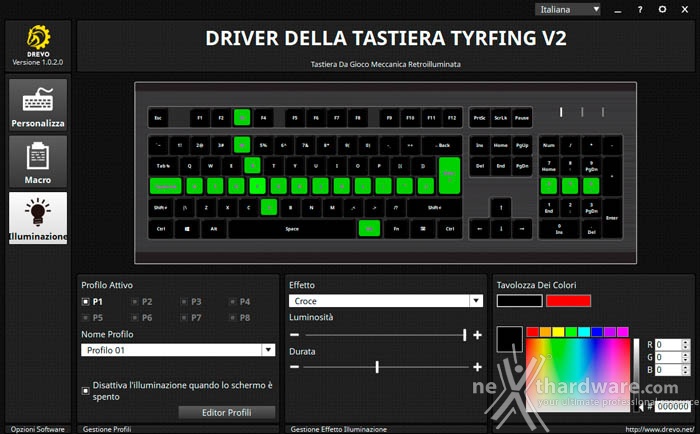Screen dimensions: 700x434
Task: Click the left arrow key on map
Action: pos(480,229)
